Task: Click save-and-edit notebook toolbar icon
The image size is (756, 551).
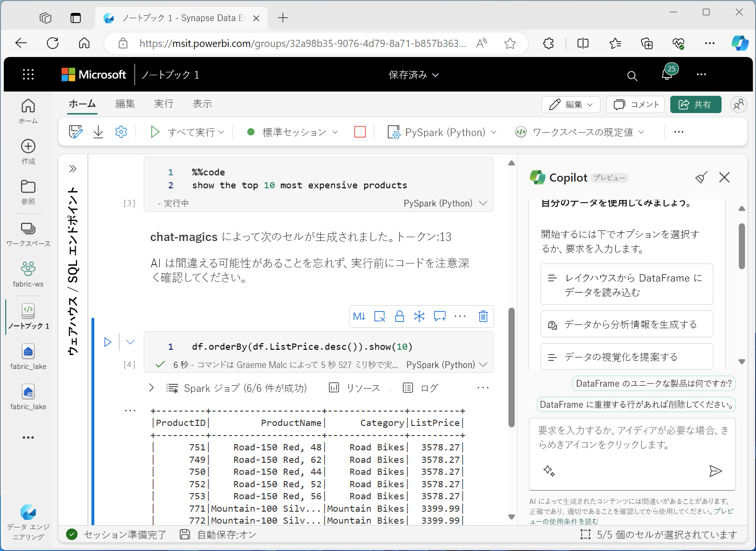Action: click(x=76, y=132)
